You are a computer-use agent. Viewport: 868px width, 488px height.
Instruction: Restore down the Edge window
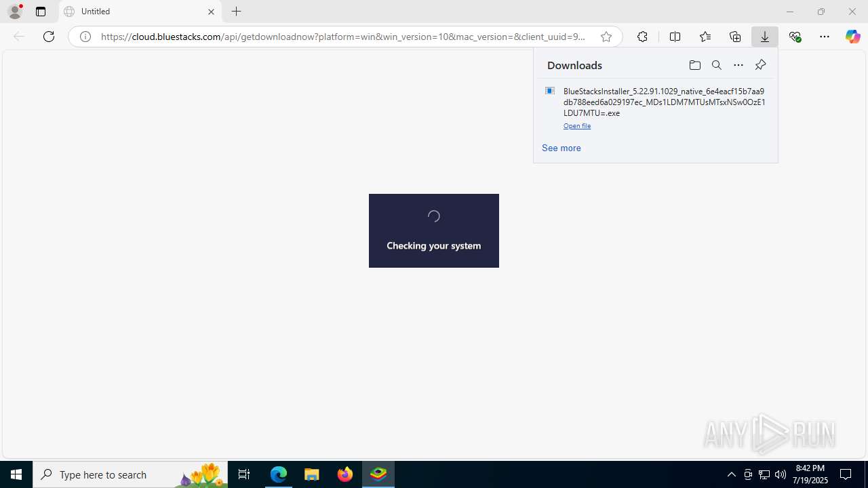click(821, 12)
